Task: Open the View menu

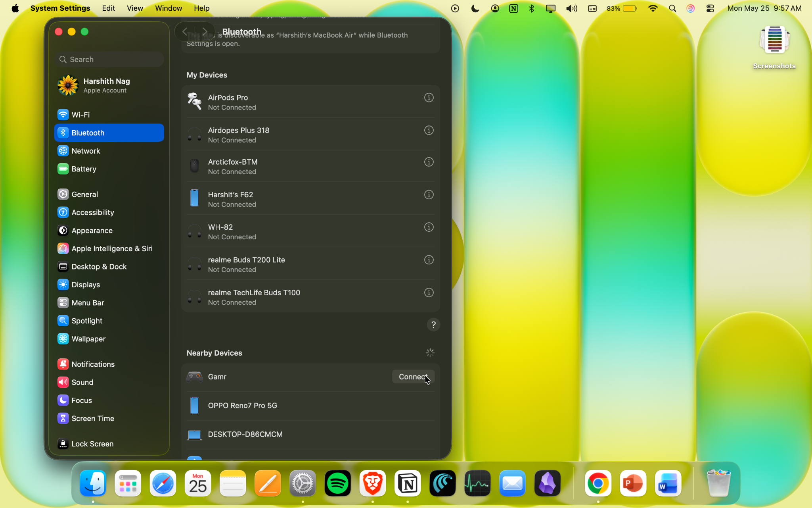Action: 135,8
